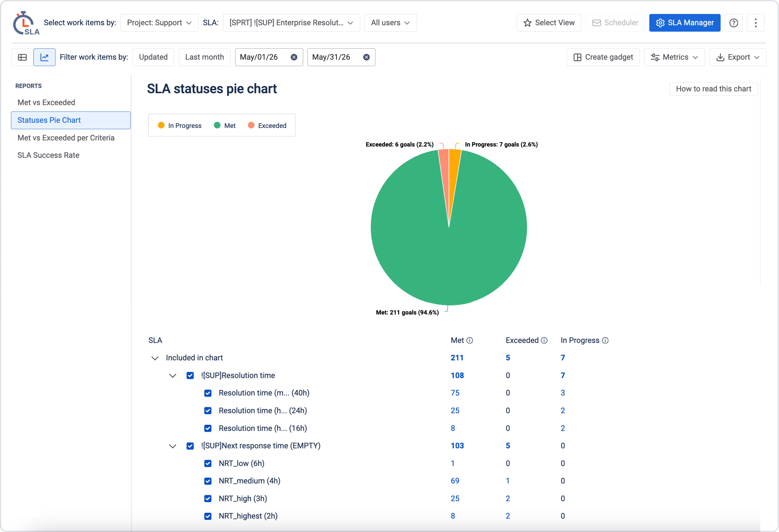Open the SLA Success Rate report

click(48, 155)
